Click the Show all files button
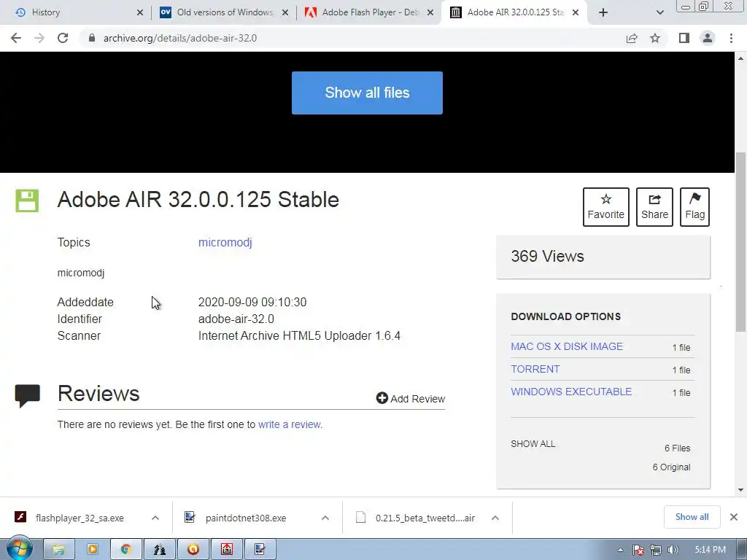 click(x=367, y=93)
